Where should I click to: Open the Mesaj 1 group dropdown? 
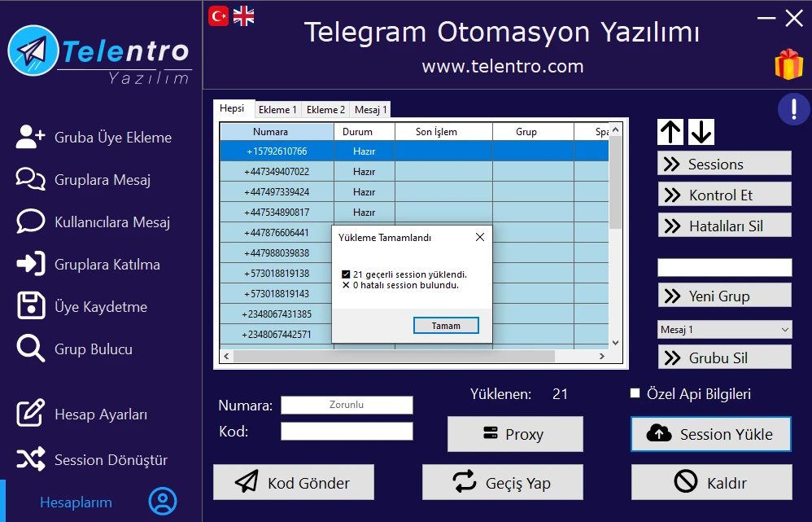(x=724, y=330)
